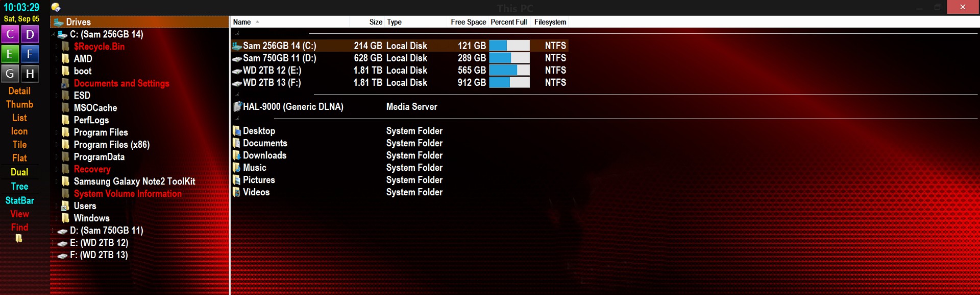The width and height of the screenshot is (980, 295).
Task: Click the purple D drive button
Action: point(30,34)
